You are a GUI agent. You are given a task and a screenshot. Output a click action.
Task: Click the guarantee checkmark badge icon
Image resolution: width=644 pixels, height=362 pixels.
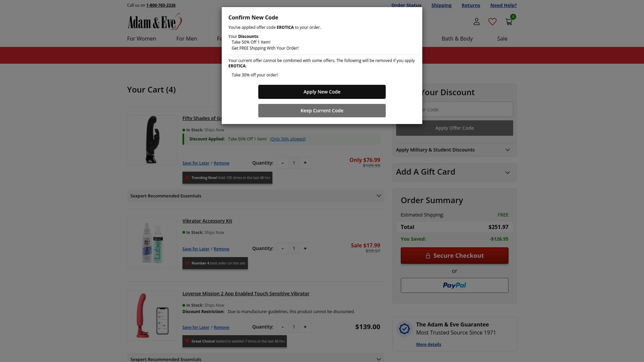click(404, 329)
